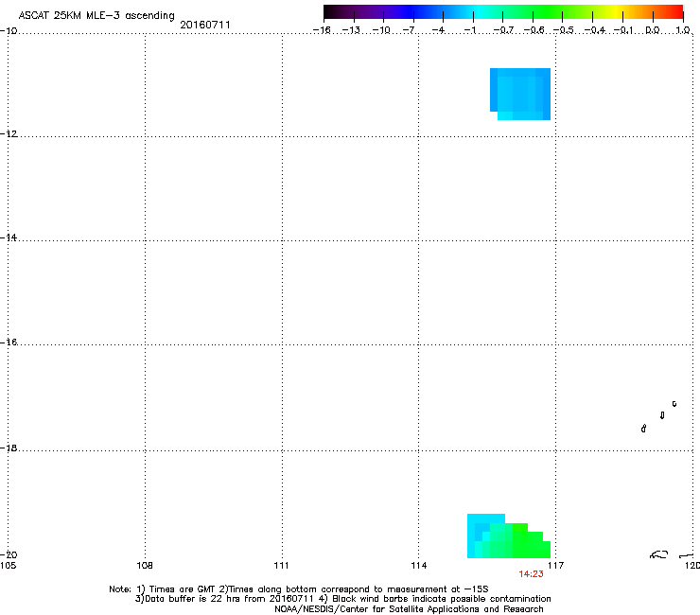Click the longitude axis label 111
This screenshot has width=700, height=615.
(x=281, y=566)
